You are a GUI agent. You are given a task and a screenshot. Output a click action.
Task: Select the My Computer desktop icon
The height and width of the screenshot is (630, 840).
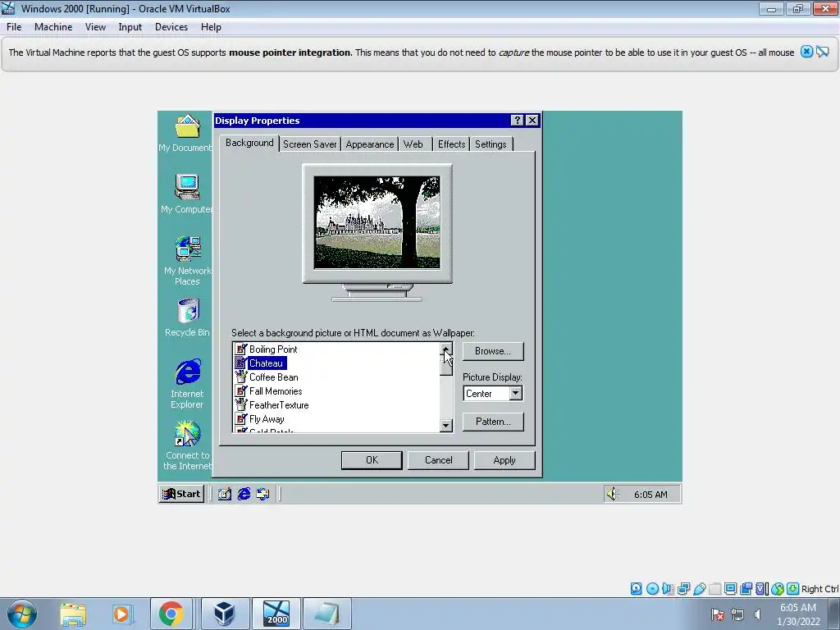tap(186, 194)
